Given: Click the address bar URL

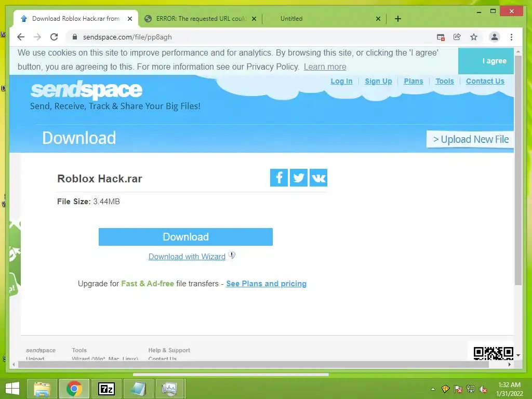Looking at the screenshot, I should [x=127, y=37].
